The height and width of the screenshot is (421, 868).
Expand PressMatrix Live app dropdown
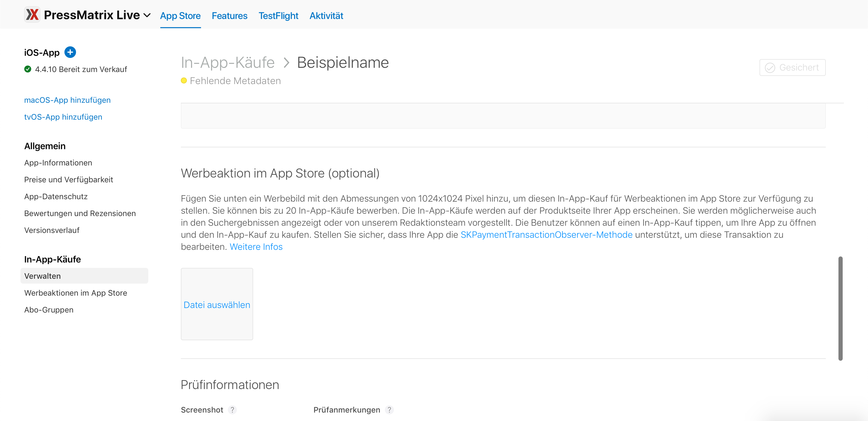pos(147,15)
